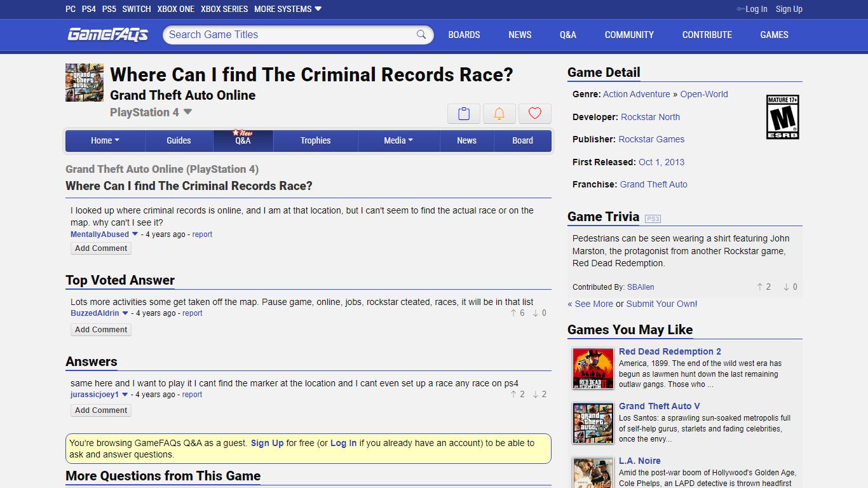
Task: Open the Rockstar Games publisher link
Action: click(651, 139)
